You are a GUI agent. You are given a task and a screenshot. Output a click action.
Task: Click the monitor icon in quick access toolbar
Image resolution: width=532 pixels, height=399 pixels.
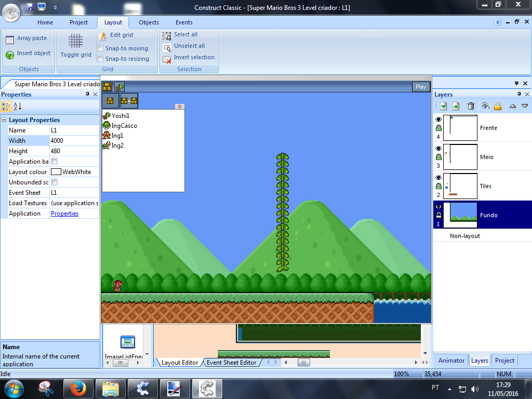click(42, 6)
